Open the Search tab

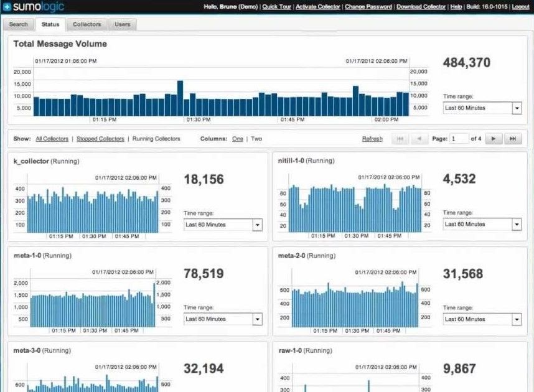click(19, 24)
